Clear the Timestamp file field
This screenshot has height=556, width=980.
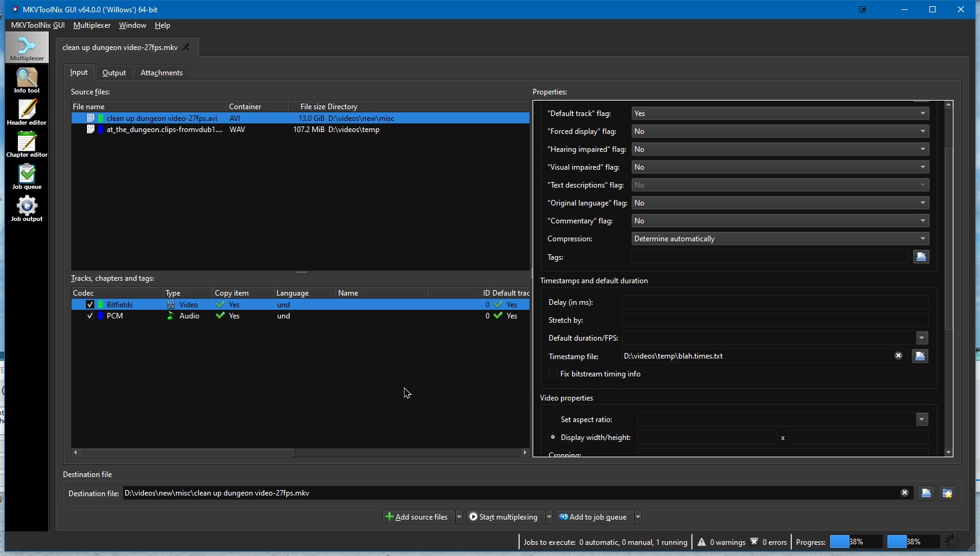(899, 355)
